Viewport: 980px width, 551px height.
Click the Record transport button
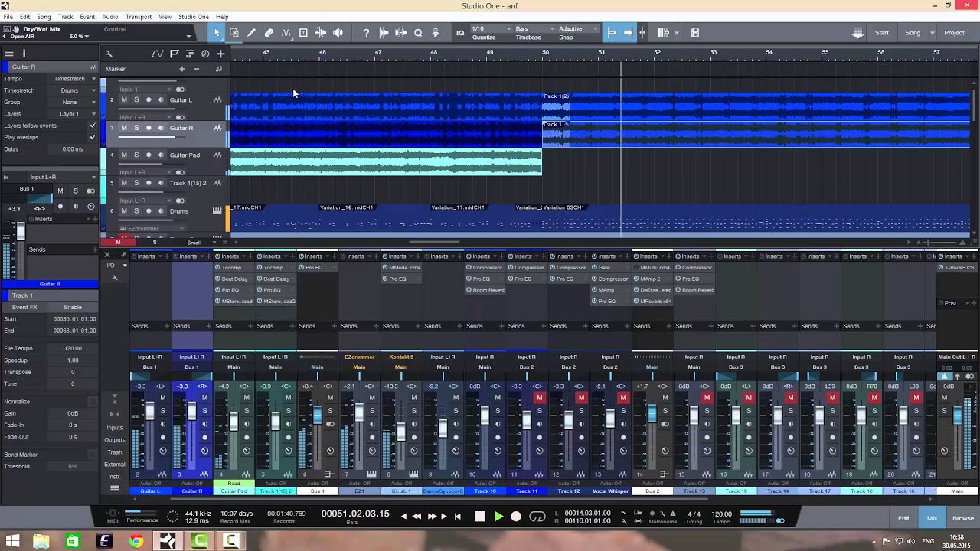point(516,517)
